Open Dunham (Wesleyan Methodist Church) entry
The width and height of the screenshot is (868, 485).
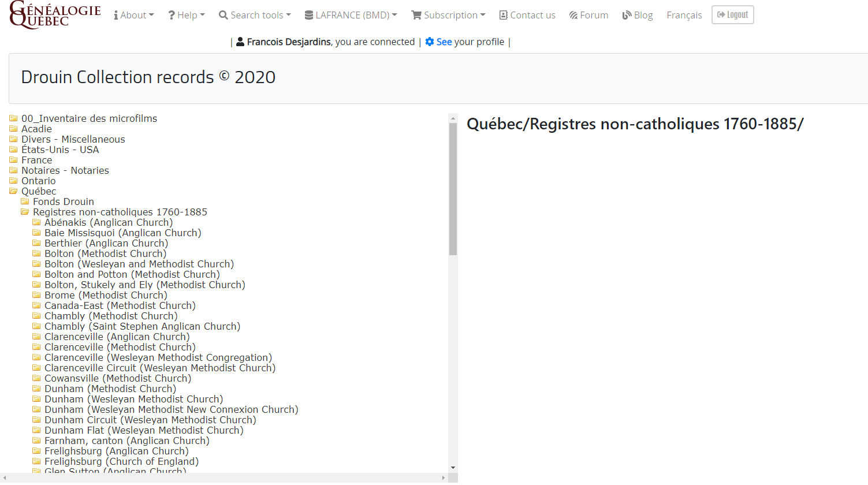pos(133,399)
